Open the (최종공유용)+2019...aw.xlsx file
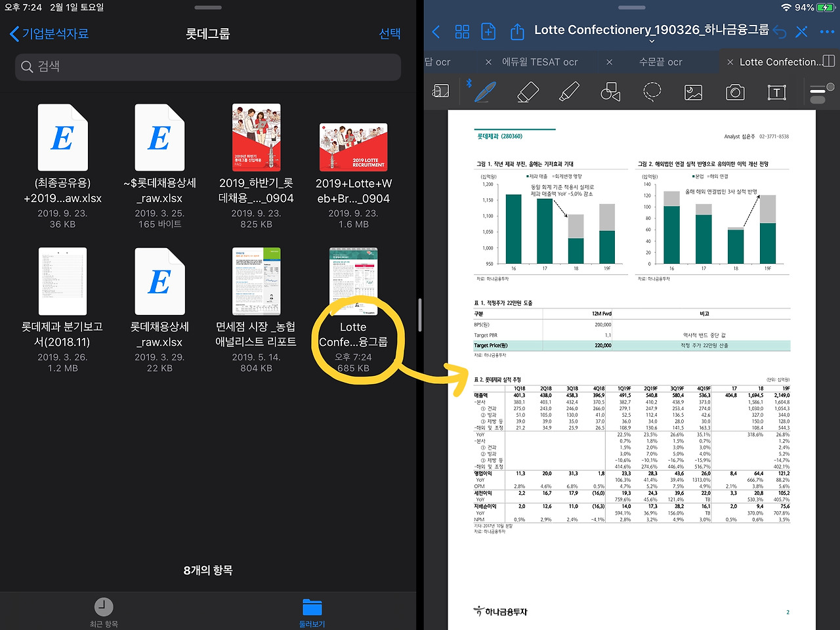 tap(63, 166)
